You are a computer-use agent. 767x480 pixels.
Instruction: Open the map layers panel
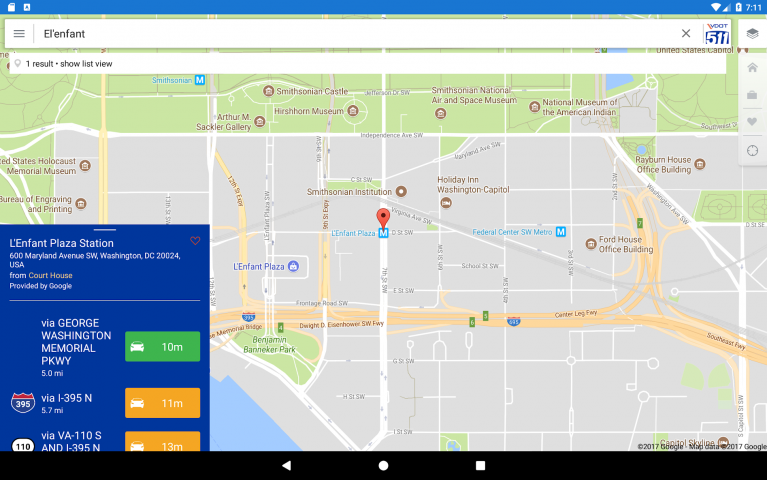(752, 33)
